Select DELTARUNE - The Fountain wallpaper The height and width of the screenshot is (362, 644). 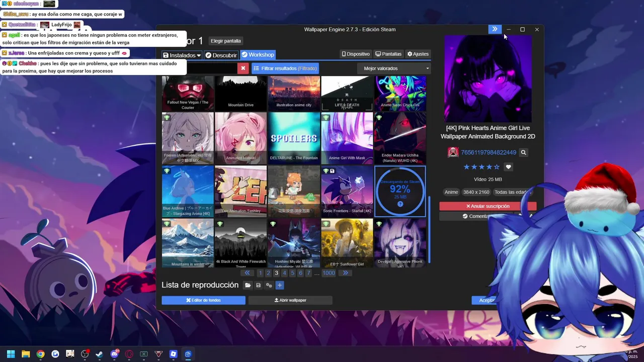294,138
